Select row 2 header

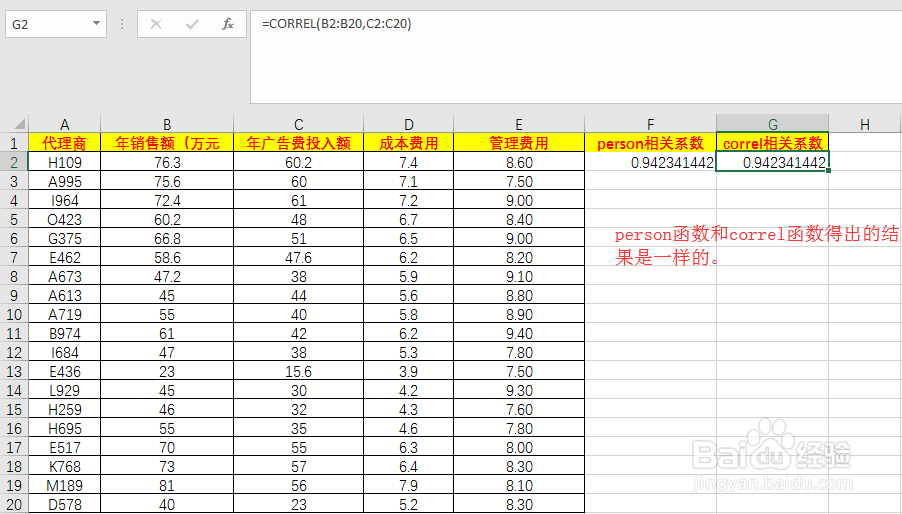click(14, 162)
